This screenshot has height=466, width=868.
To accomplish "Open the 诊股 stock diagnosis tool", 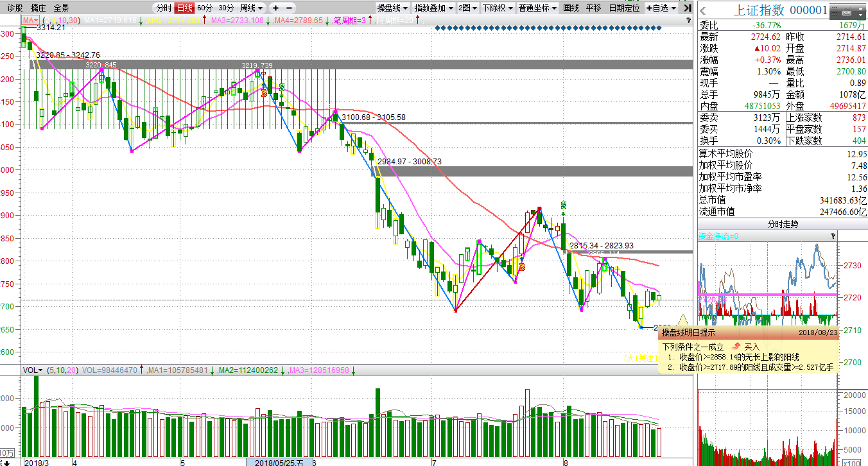I will [x=14, y=8].
